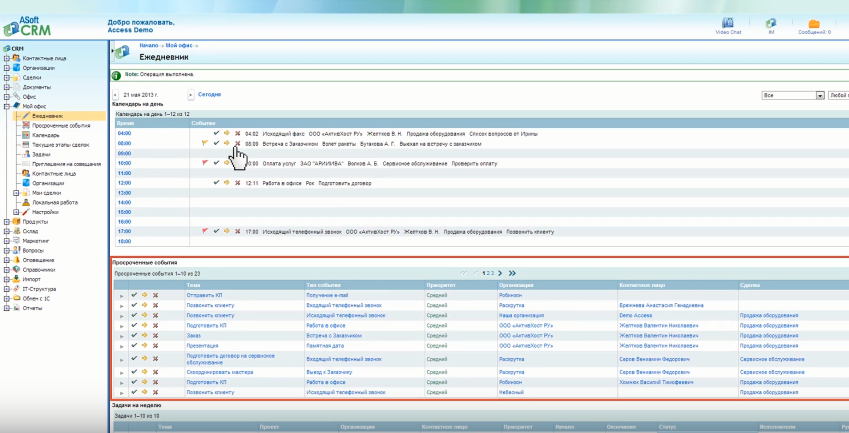This screenshot has height=433, width=849.
Task: Forward the 17:00 Исходящий телефонный звонок event
Action: point(227,231)
